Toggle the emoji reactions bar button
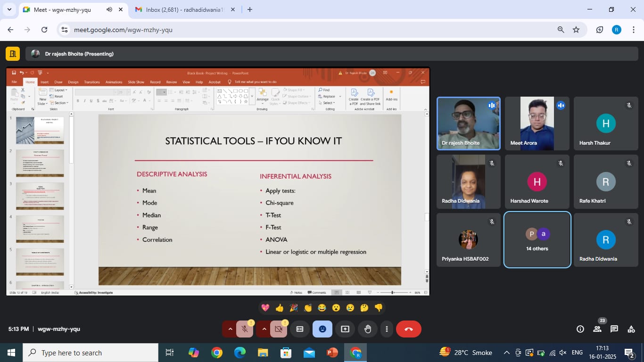The image size is (644, 362). (x=322, y=329)
